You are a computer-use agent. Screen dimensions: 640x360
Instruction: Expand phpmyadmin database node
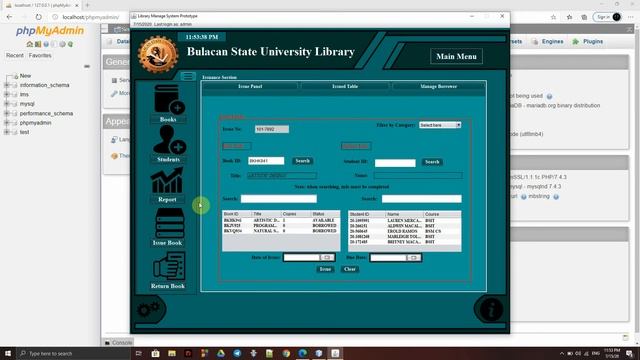point(7,123)
